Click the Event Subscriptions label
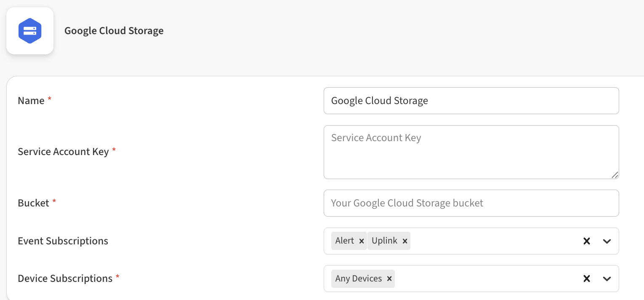 click(63, 241)
